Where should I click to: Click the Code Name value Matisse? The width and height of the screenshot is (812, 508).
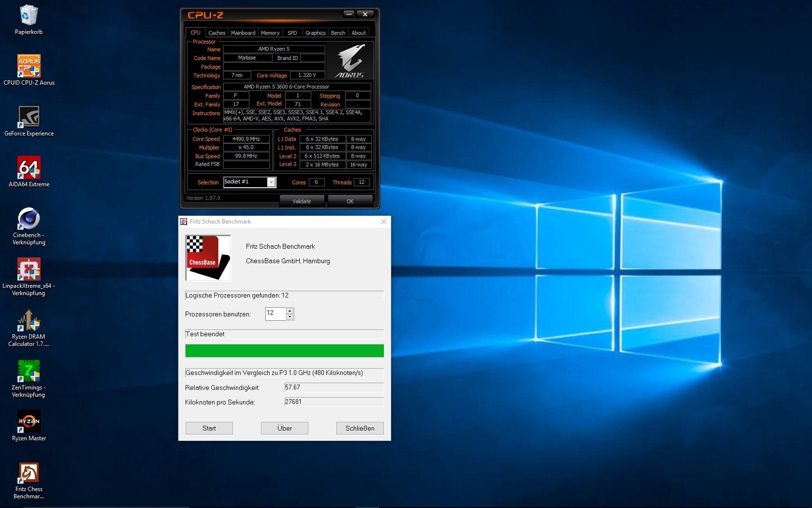click(x=247, y=58)
